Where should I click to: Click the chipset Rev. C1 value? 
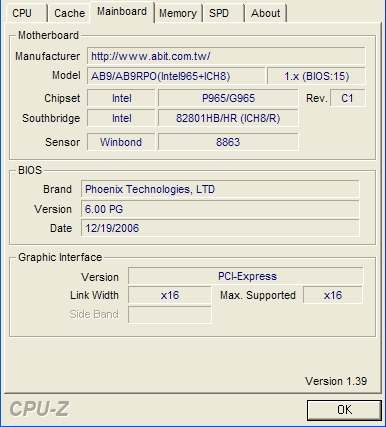[347, 98]
